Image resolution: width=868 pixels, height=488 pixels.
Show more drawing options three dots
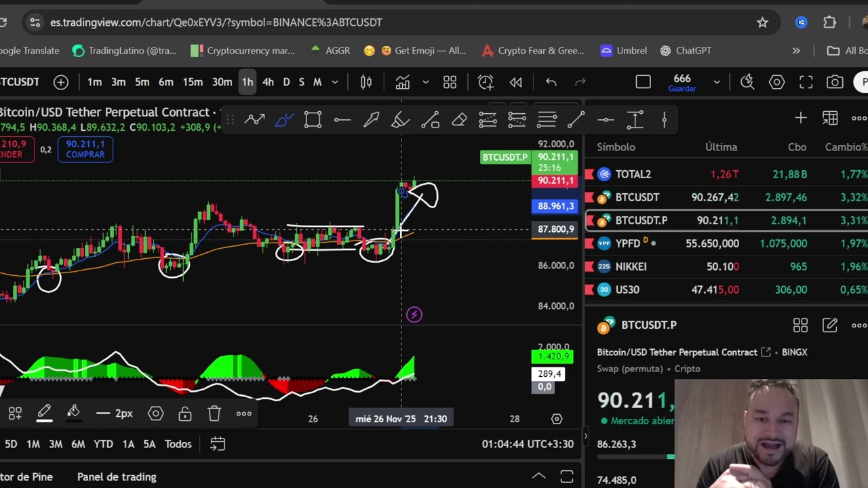(x=243, y=413)
